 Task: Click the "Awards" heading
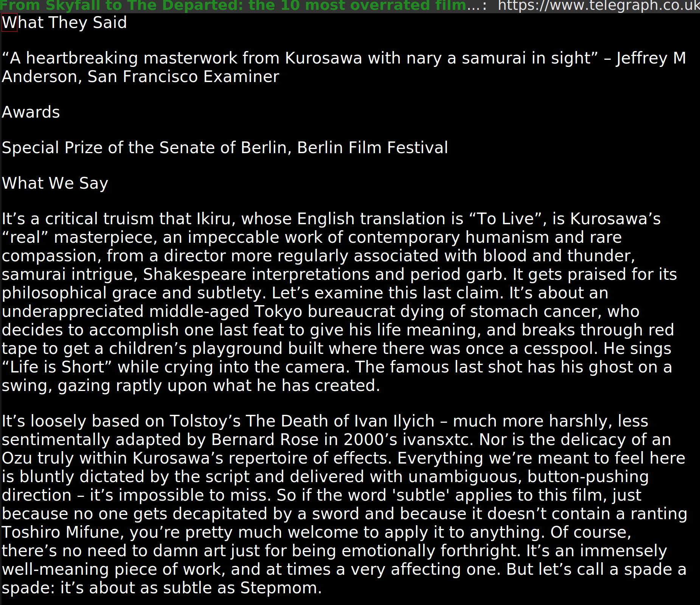[31, 112]
